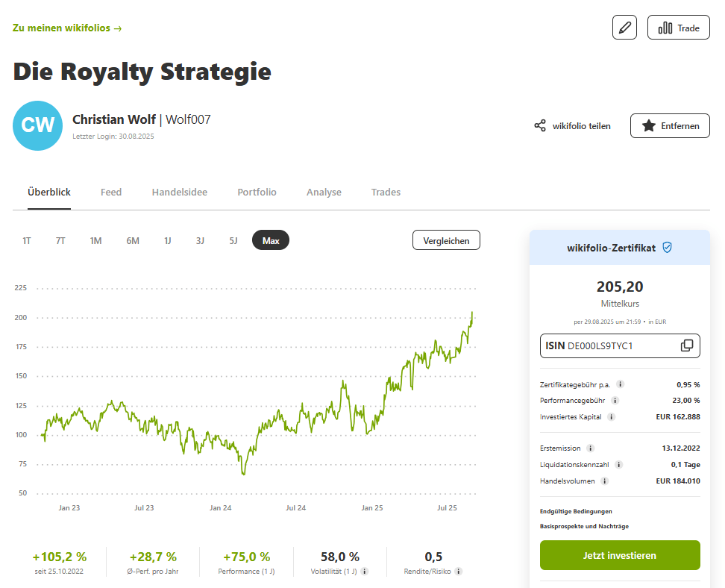Click the pencil edit icon
Image resolution: width=725 pixels, height=588 pixels.
pyautogui.click(x=624, y=28)
